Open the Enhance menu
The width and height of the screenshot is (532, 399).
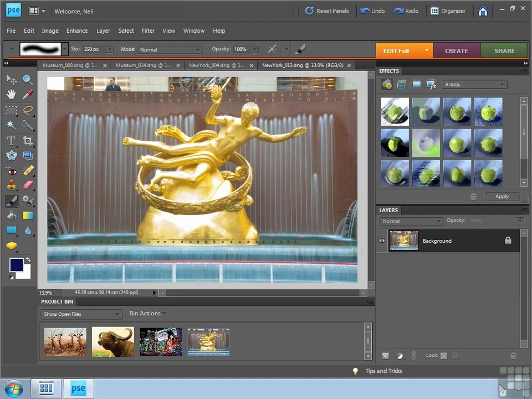[77, 30]
